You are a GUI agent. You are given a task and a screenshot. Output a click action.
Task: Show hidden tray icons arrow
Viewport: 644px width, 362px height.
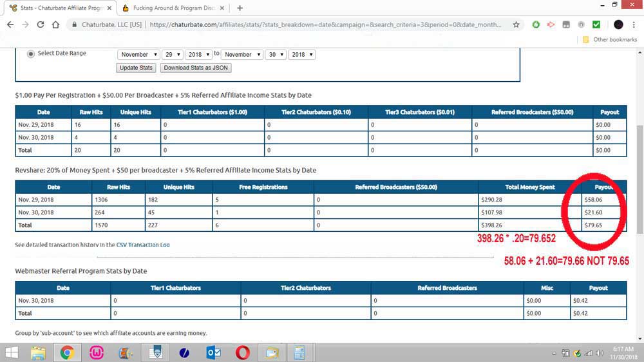[x=554, y=353]
